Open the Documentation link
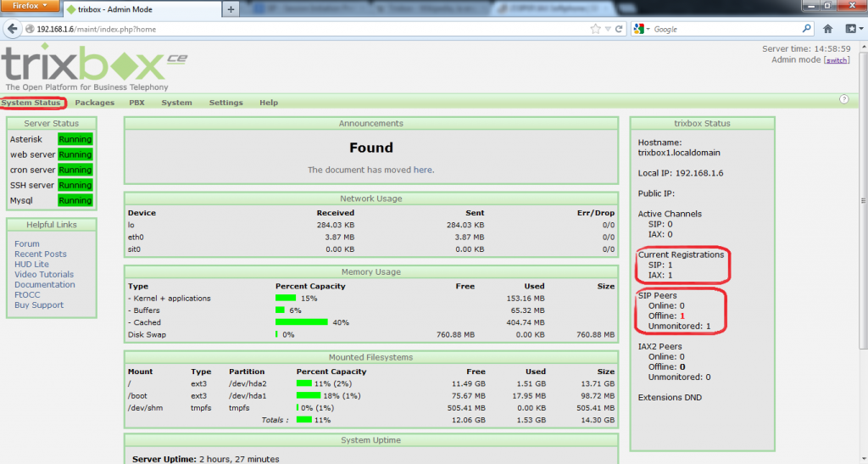Image resolution: width=868 pixels, height=464 pixels. point(44,284)
